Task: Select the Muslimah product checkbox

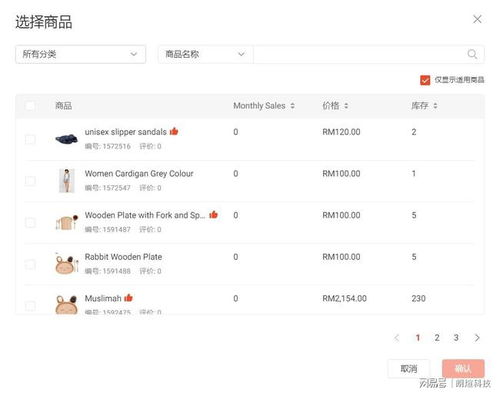Action: point(30,306)
